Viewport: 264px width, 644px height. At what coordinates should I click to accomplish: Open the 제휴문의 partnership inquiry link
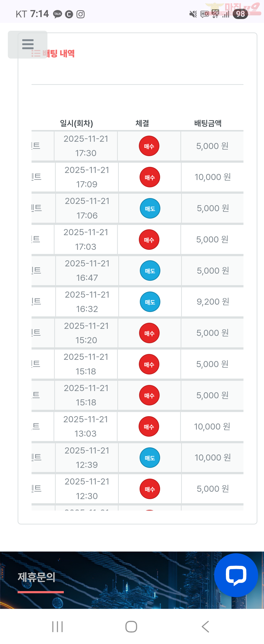pyautogui.click(x=37, y=577)
